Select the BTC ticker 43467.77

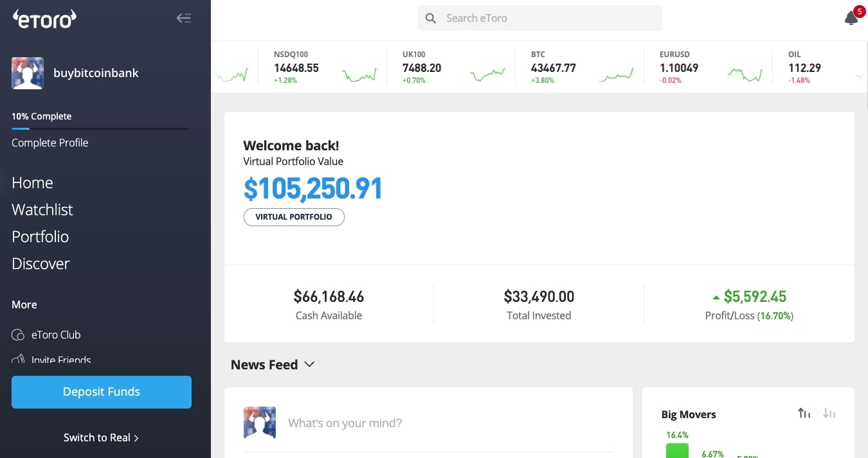pos(553,67)
